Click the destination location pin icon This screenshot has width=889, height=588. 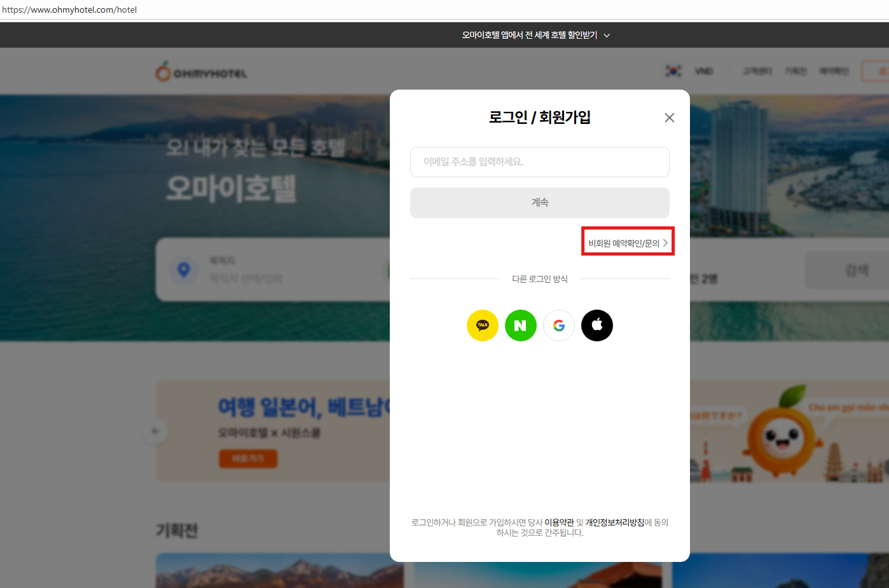coord(184,270)
